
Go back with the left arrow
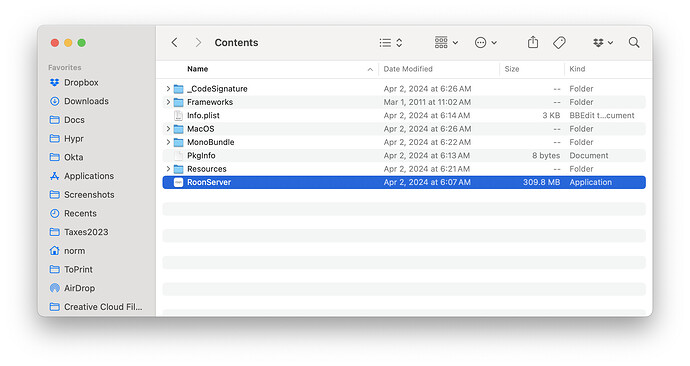coord(175,43)
